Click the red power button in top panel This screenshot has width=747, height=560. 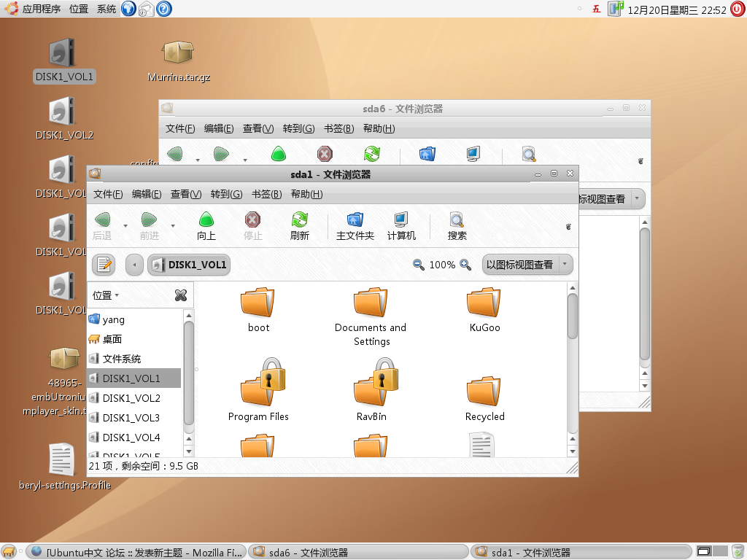point(738,9)
